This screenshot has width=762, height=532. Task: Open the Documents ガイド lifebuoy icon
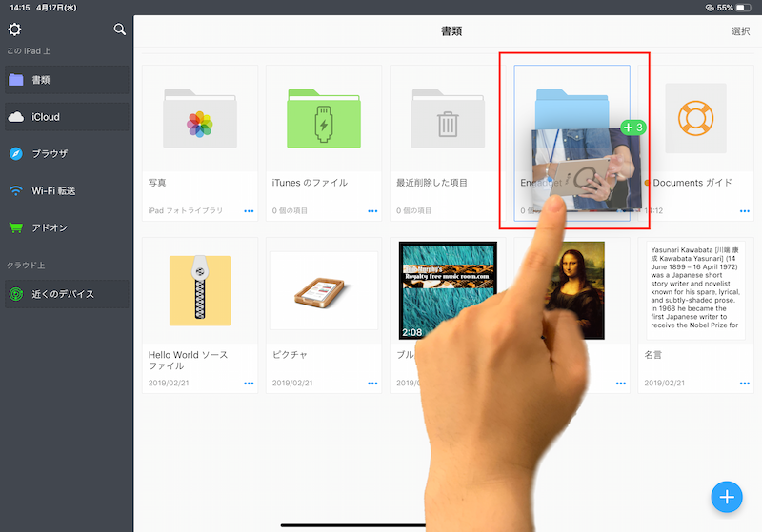click(x=695, y=118)
